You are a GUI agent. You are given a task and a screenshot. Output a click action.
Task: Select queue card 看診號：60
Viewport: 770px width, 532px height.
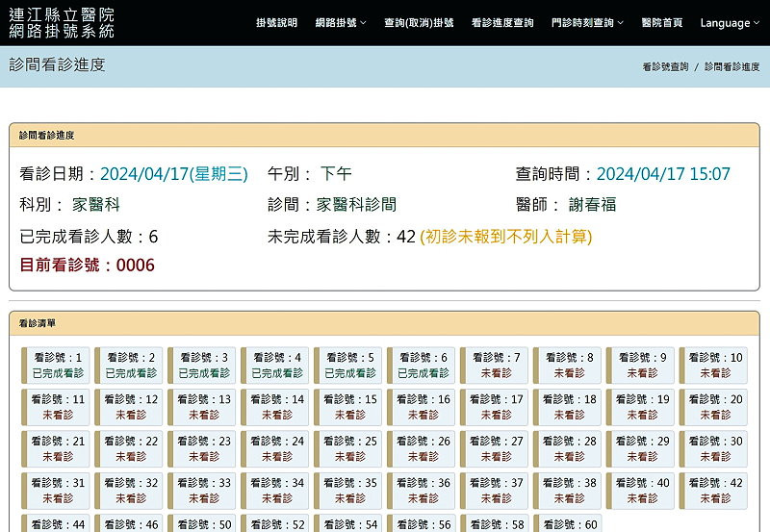coord(567,523)
